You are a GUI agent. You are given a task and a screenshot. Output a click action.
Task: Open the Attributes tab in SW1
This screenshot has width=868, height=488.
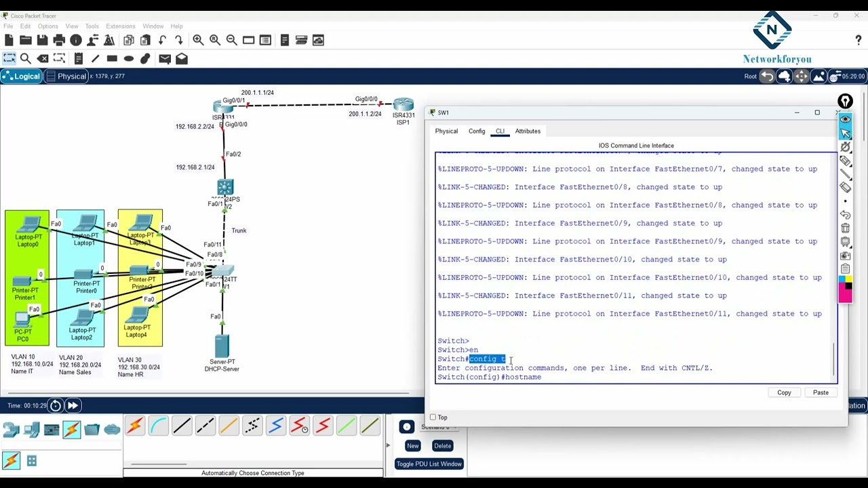click(x=528, y=131)
